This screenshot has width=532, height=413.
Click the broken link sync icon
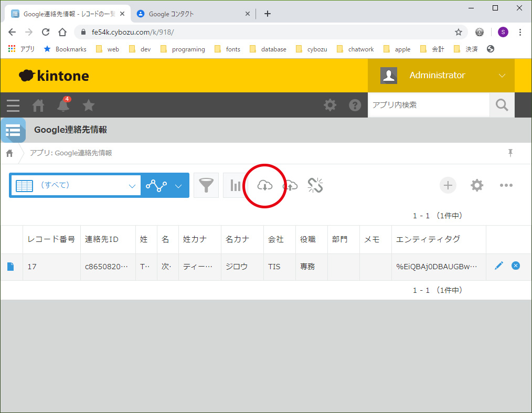315,185
